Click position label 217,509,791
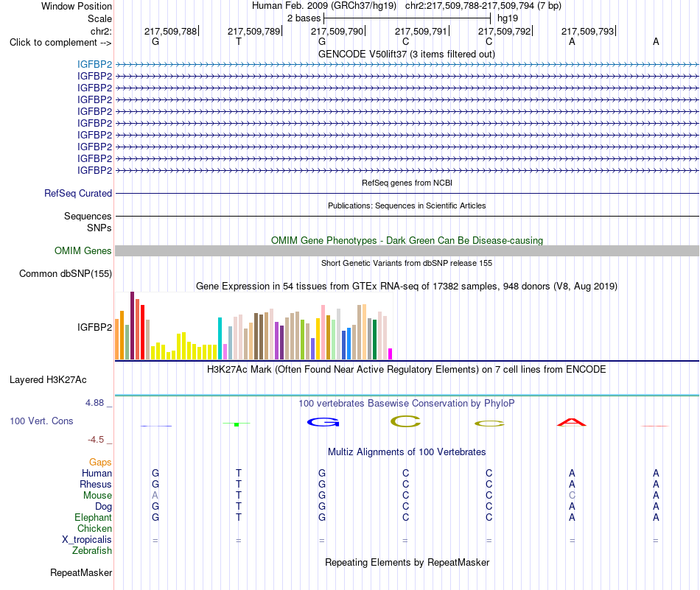Viewport: 700px width, 590px height. pos(421,31)
